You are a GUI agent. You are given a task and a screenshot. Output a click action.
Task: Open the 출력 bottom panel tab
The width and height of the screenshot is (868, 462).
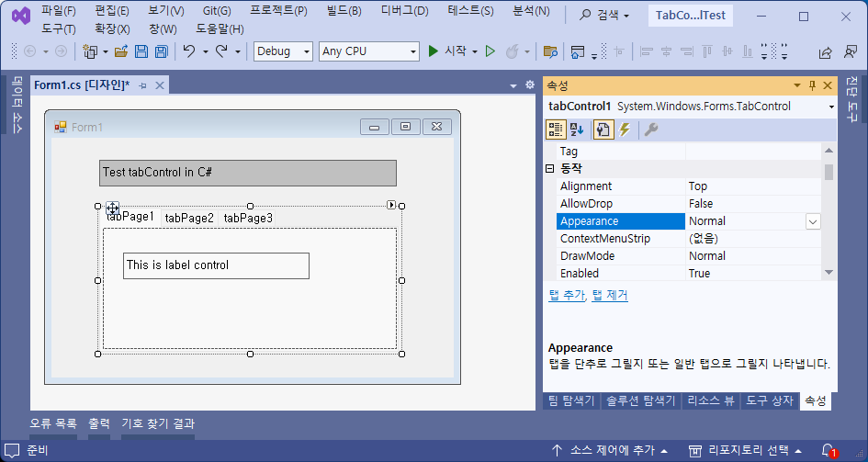99,423
